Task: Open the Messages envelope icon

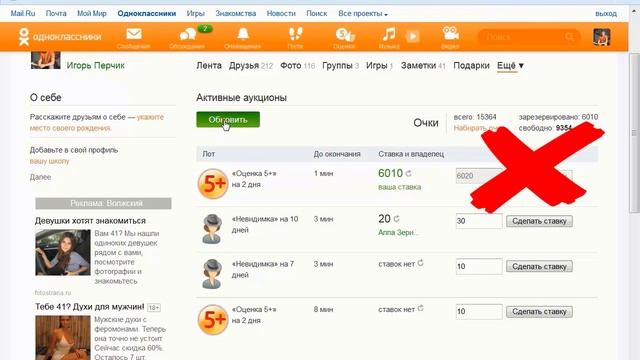Action: [134, 34]
